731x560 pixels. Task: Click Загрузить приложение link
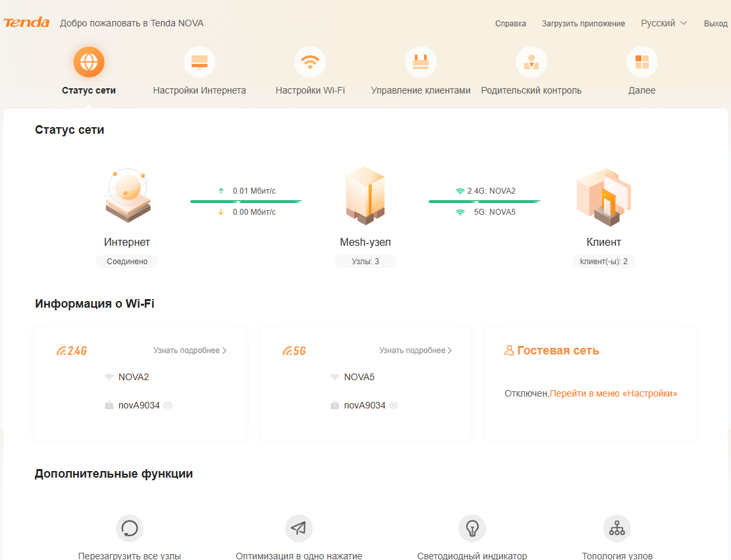[x=583, y=23]
